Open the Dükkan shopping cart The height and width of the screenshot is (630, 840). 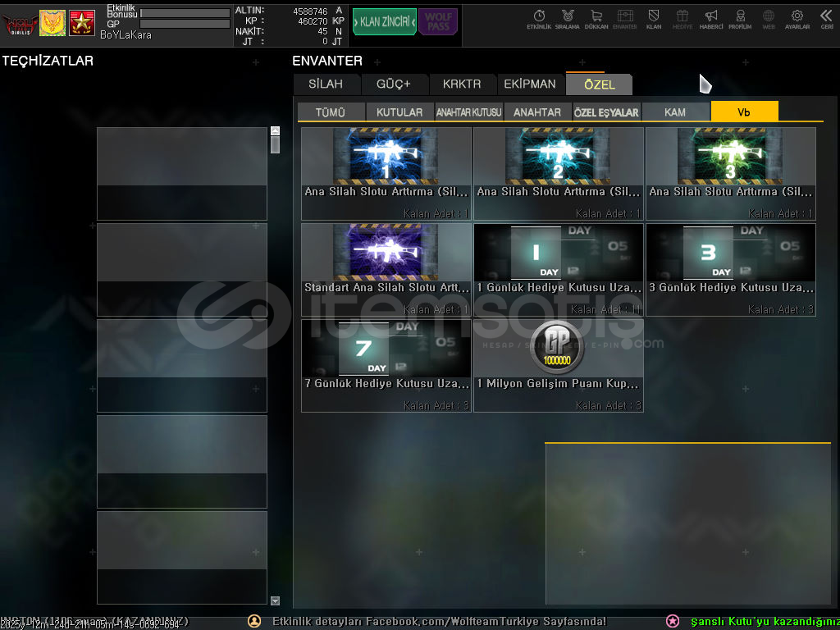596,18
